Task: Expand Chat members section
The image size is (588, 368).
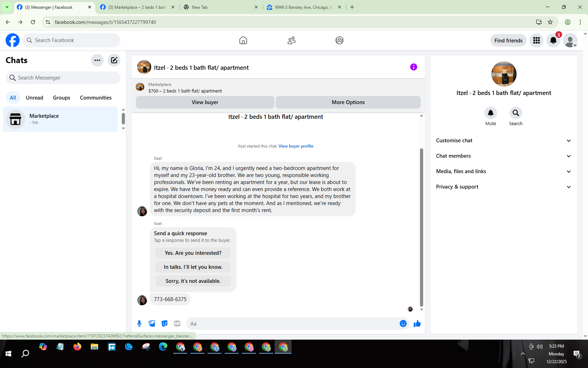Action: (504, 156)
